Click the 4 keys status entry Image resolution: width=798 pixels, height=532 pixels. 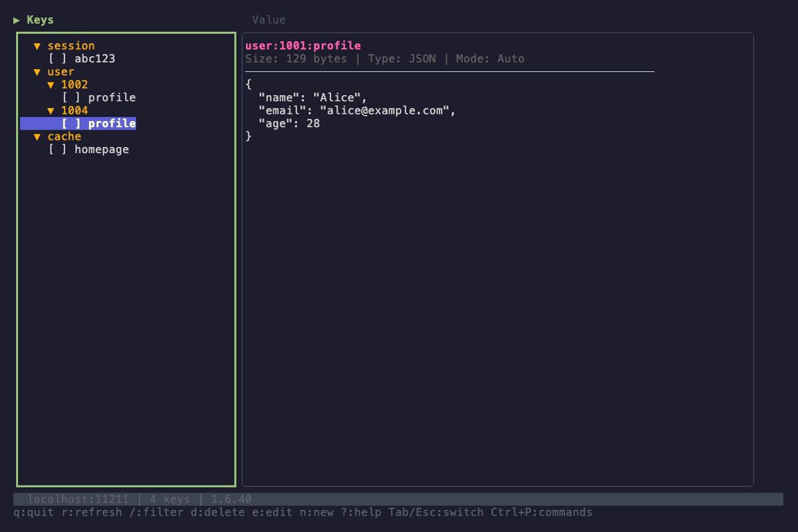click(x=170, y=499)
